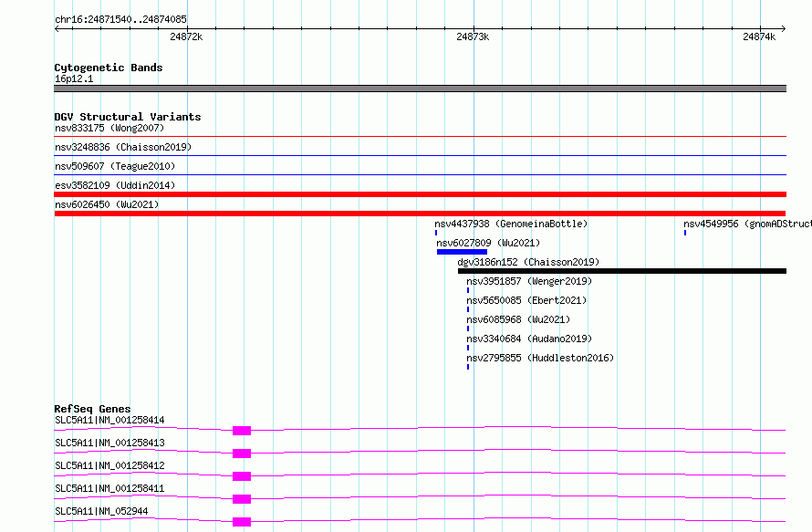Click the nsv3248836 (Chaisson2019) variant label
Image resolution: width=812 pixels, height=532 pixels.
(123, 147)
